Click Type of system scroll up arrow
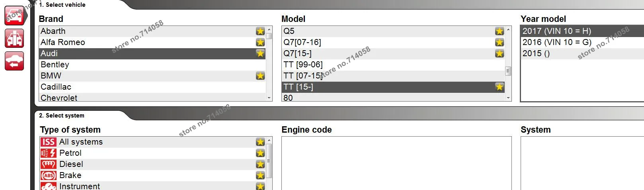The width and height of the screenshot is (644, 190). coord(269,140)
